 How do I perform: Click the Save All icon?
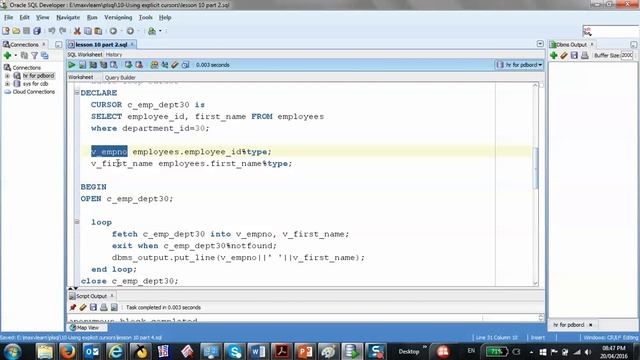pos(37,31)
